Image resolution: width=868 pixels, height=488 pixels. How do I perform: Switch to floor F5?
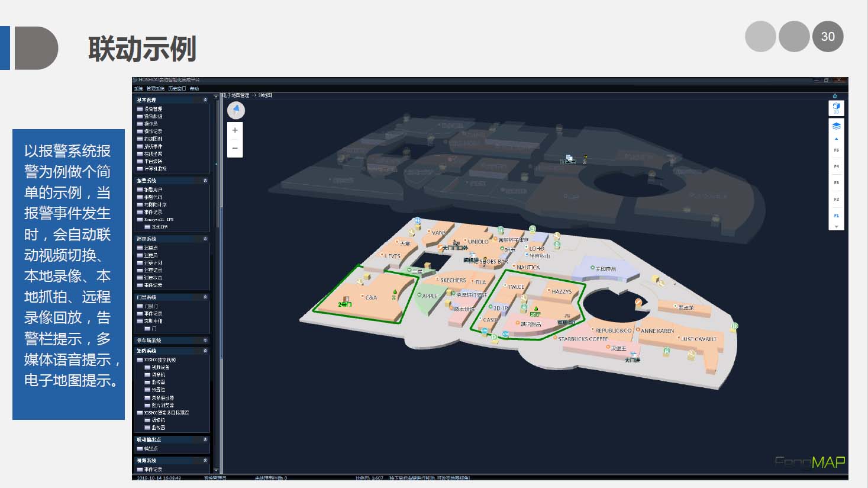point(836,150)
